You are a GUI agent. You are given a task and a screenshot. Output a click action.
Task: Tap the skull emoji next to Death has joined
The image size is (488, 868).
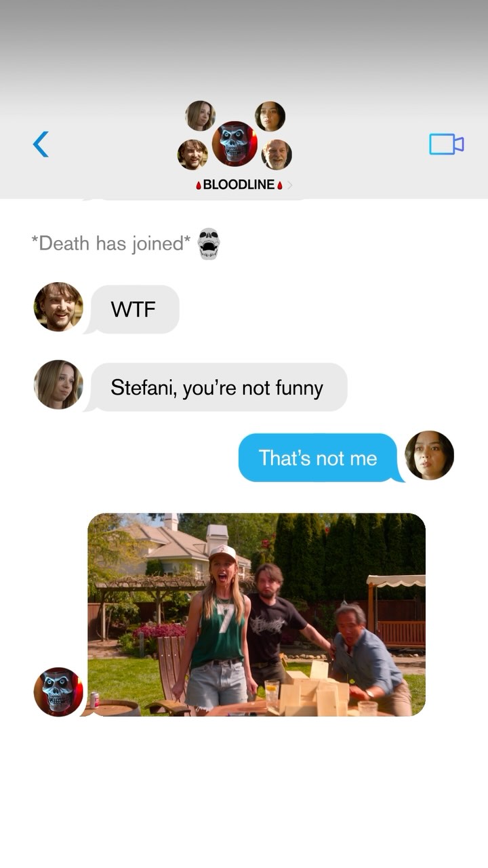tap(209, 243)
